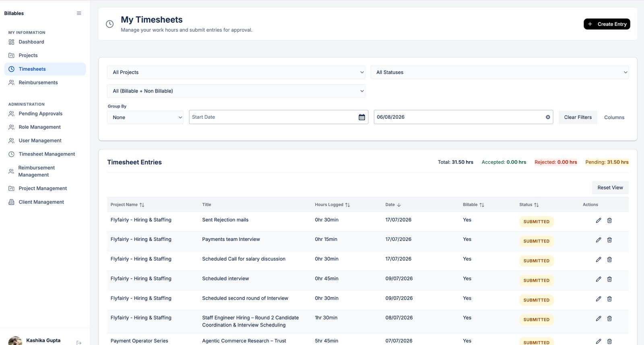Screen dimensions: 644x345
Task: Click the Clear Filters button
Action: (578, 117)
